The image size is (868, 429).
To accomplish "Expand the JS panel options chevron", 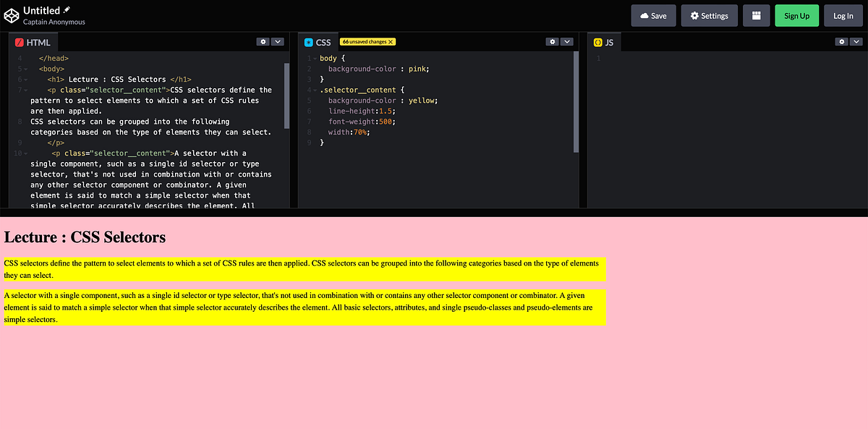I will point(857,42).
